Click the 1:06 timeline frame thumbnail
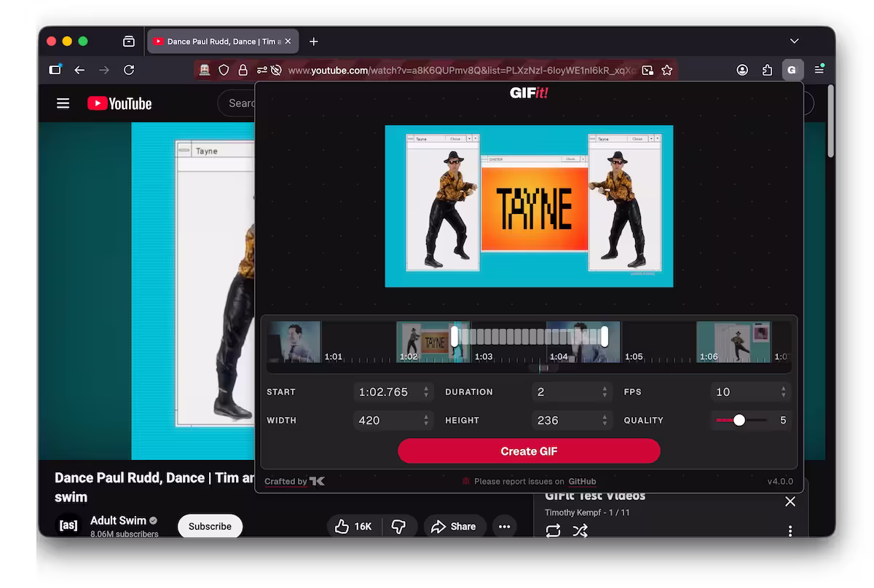Screen dimensions: 874x588 [733, 341]
